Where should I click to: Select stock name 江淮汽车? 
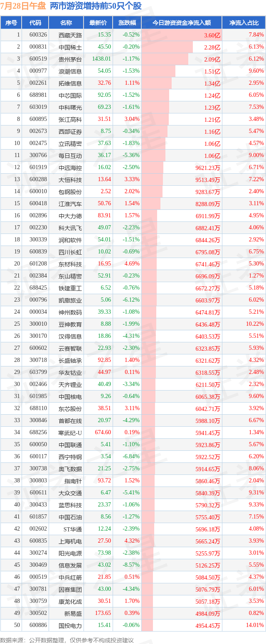click(70, 204)
